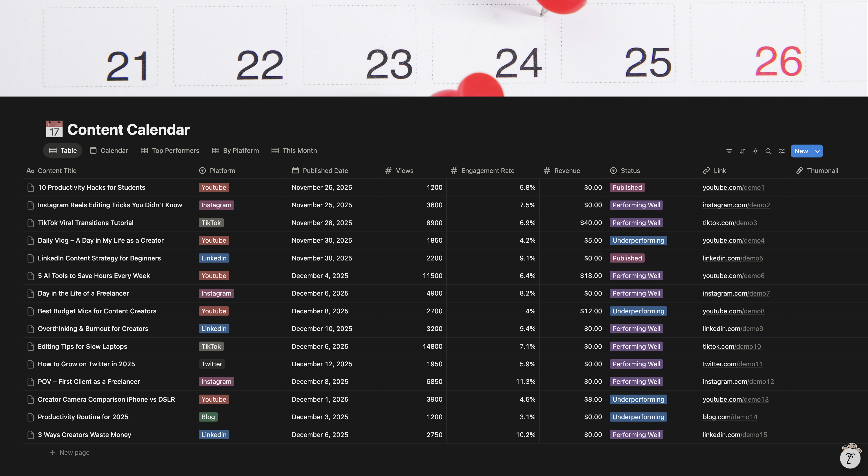Screen dimensions: 868x476
Task: Select the Views cell showing 14800
Action: (x=432, y=346)
